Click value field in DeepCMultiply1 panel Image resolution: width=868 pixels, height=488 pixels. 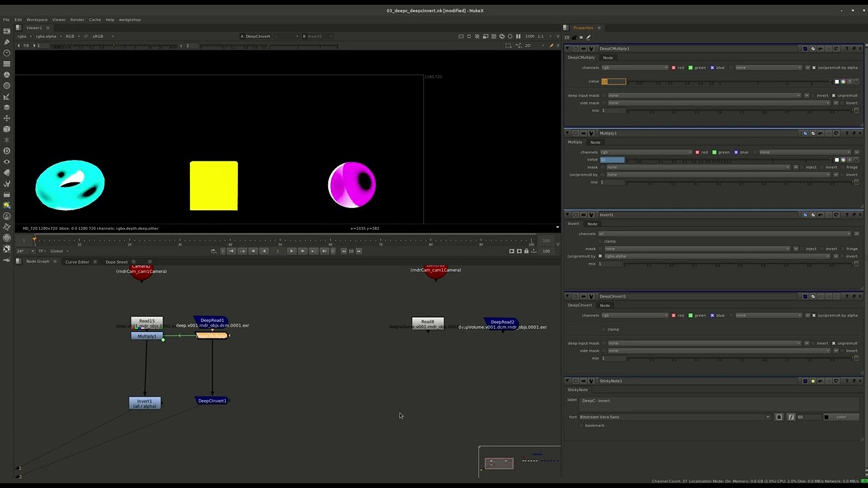tap(614, 82)
